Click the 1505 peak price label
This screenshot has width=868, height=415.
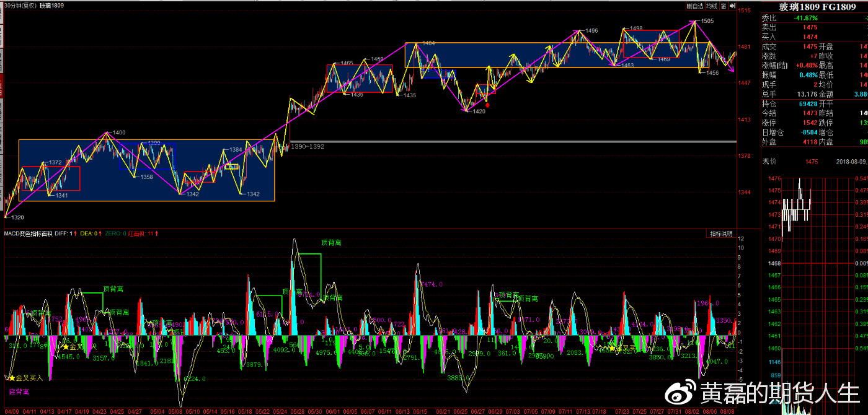coord(706,21)
